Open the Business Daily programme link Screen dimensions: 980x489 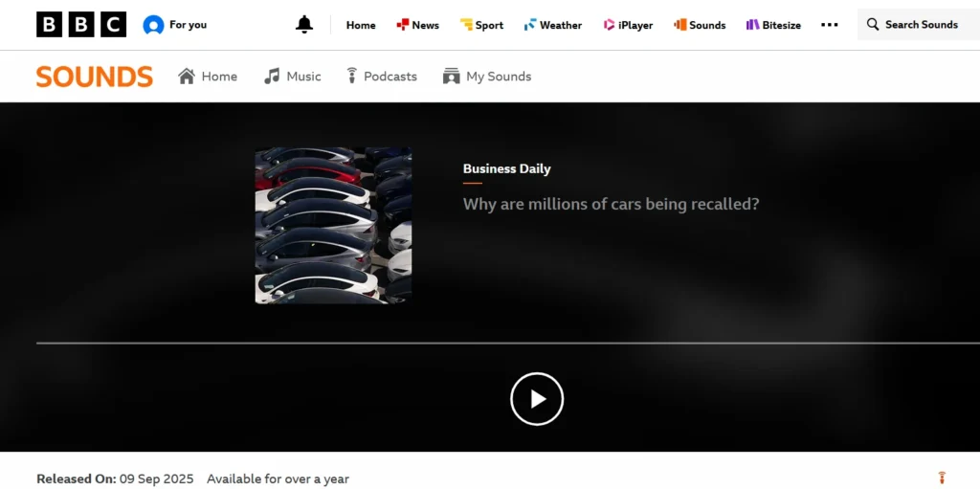coord(506,168)
